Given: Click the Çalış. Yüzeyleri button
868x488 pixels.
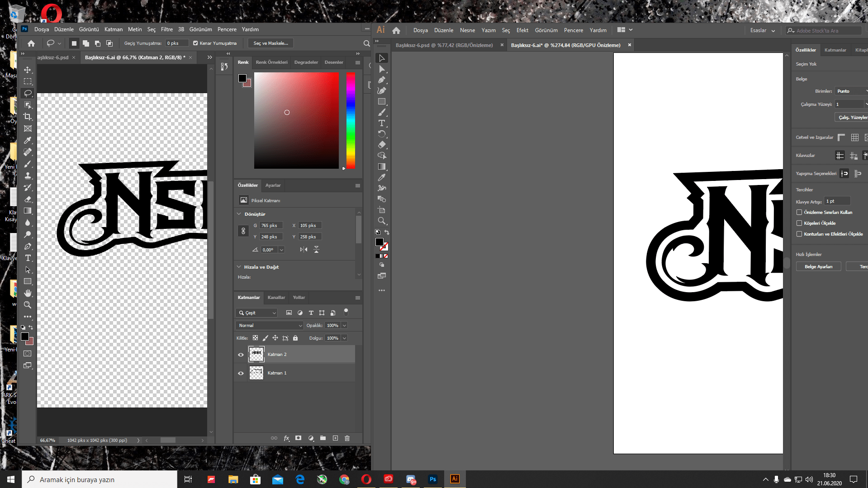Looking at the screenshot, I should (x=851, y=118).
